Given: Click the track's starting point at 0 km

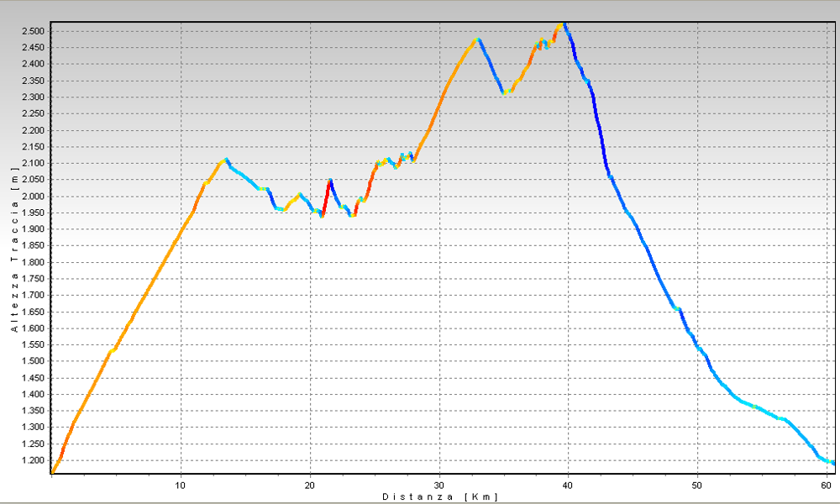Looking at the screenshot, I should [x=52, y=473].
